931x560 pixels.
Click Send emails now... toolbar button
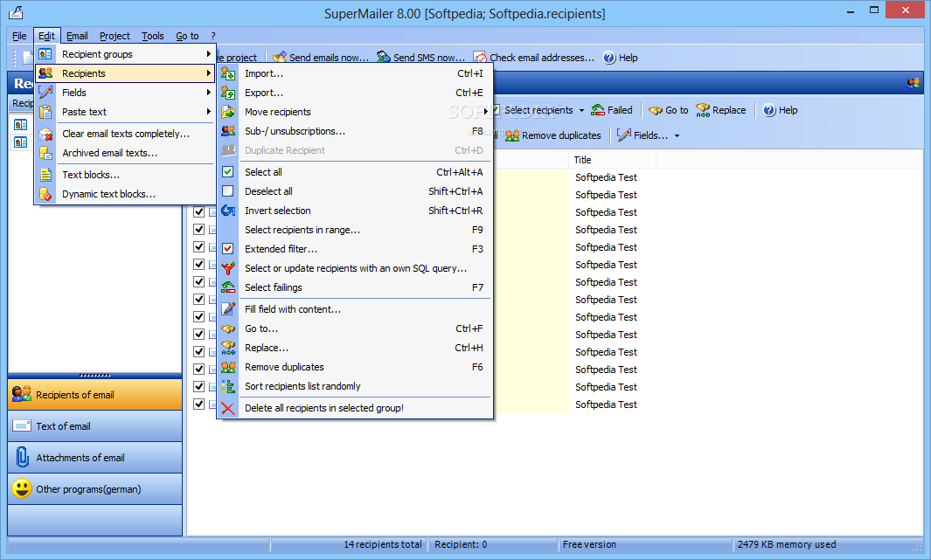coord(321,58)
